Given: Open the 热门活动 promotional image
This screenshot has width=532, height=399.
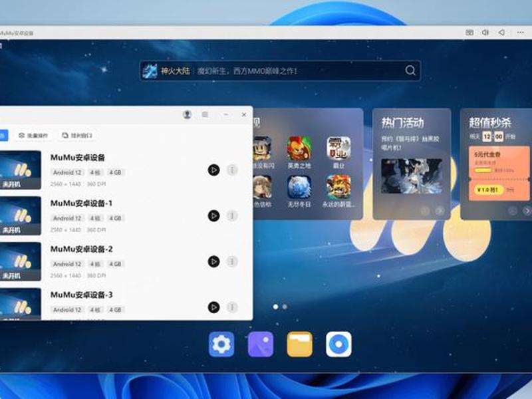Looking at the screenshot, I should 412,176.
